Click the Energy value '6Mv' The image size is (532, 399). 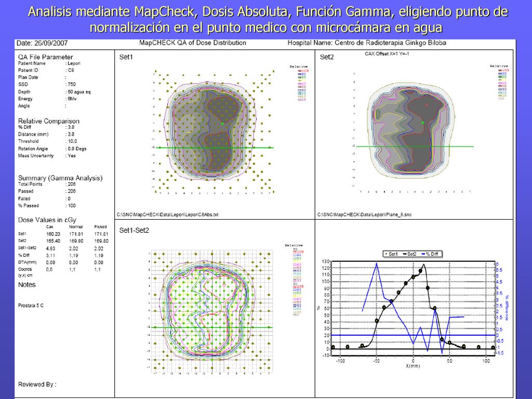click(x=72, y=99)
